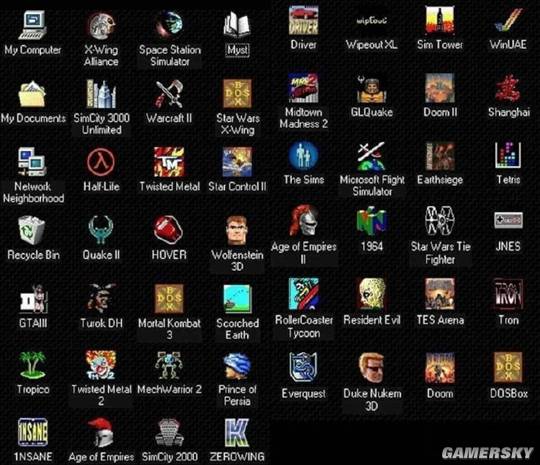540x465 pixels.
Task: Select the ZEROWING shortcut
Action: tap(237, 433)
